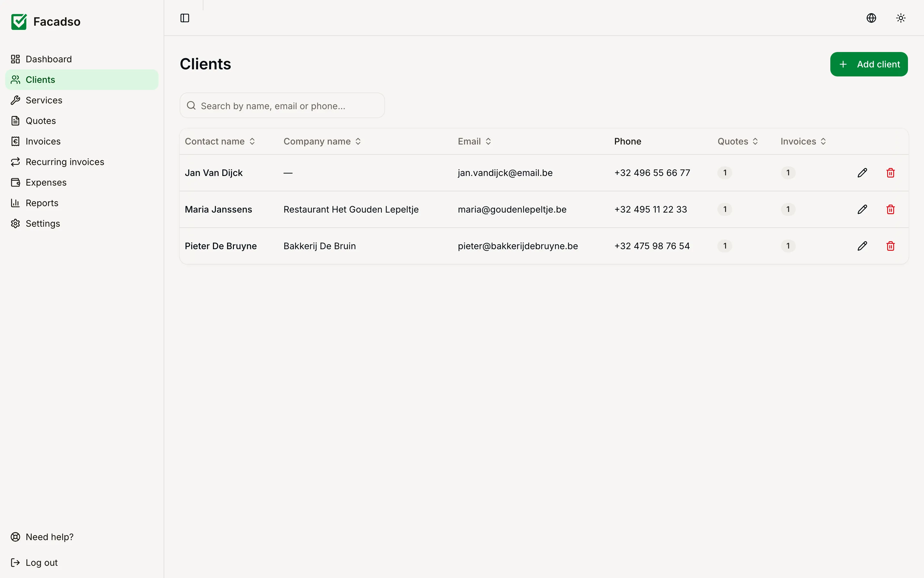Open Settings page

(x=82, y=223)
